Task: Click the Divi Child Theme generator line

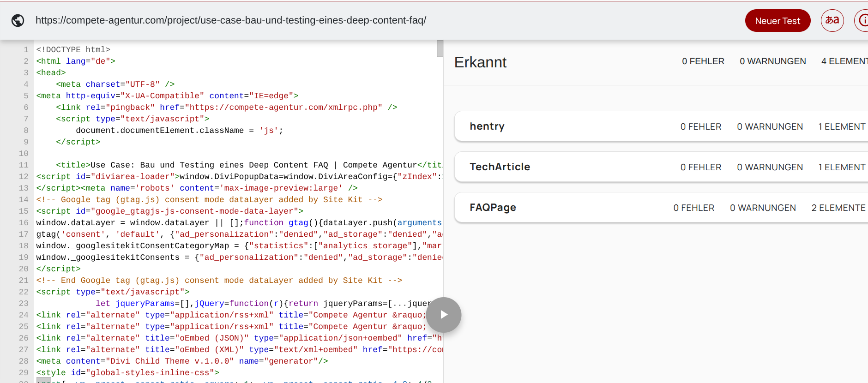Action: [x=182, y=361]
